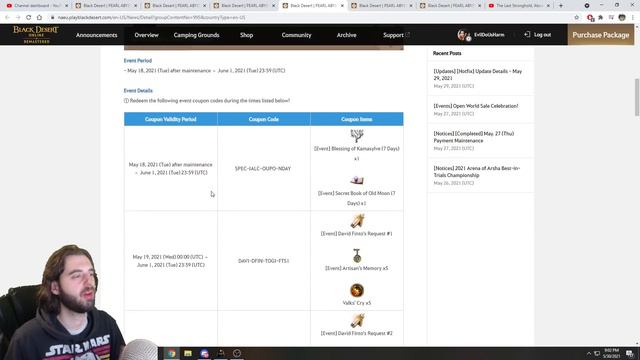Switch to The Last Stronghold YouTube tab

(x=520, y=6)
